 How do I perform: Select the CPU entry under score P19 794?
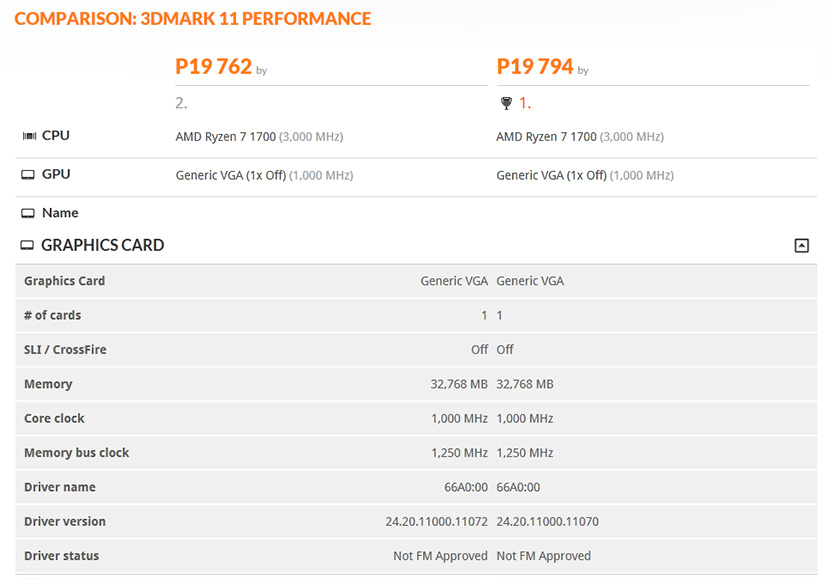pos(580,137)
